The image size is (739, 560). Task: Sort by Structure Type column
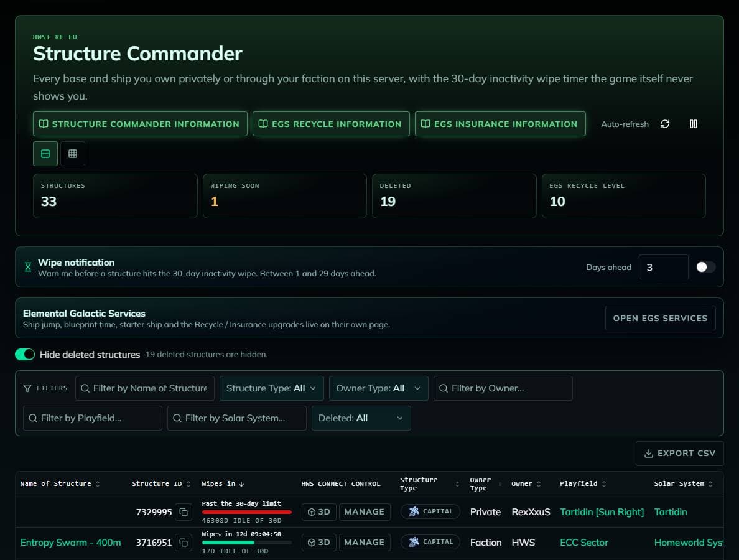click(x=429, y=483)
